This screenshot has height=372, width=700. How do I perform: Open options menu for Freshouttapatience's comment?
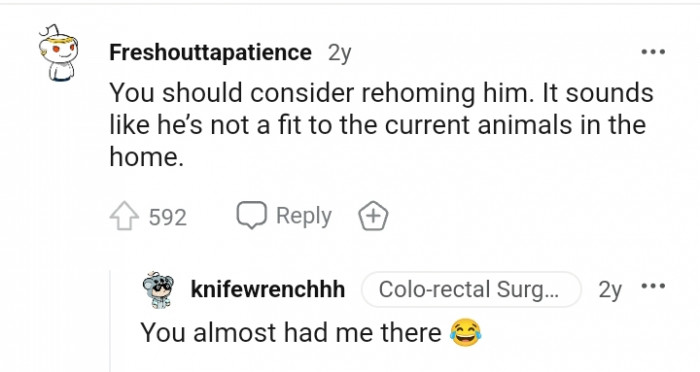[x=653, y=52]
